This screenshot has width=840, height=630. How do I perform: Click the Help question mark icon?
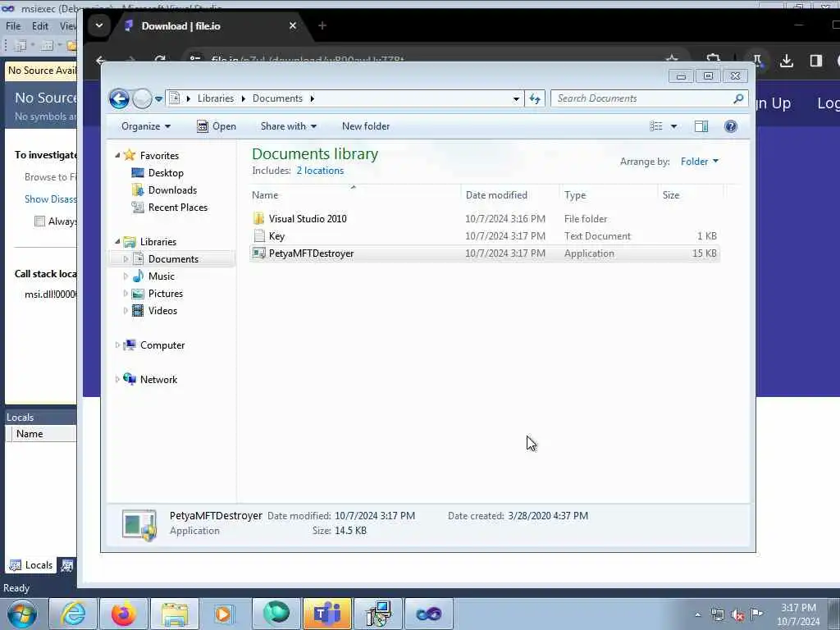731,126
